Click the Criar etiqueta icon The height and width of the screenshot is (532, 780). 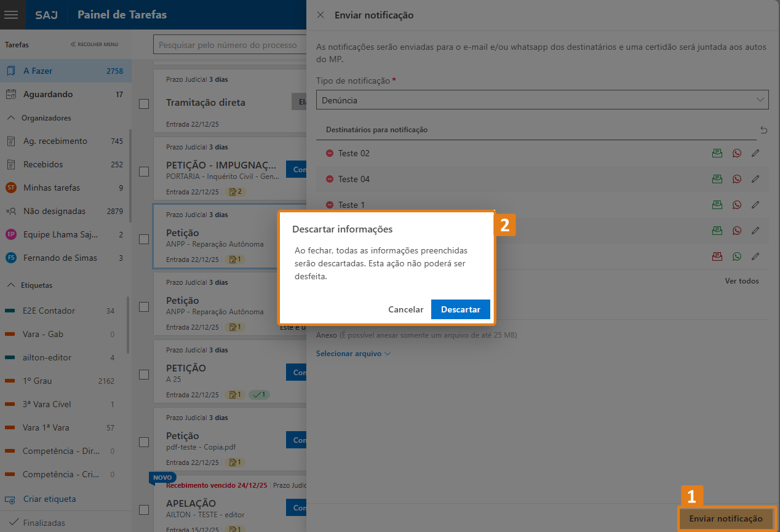click(x=10, y=499)
